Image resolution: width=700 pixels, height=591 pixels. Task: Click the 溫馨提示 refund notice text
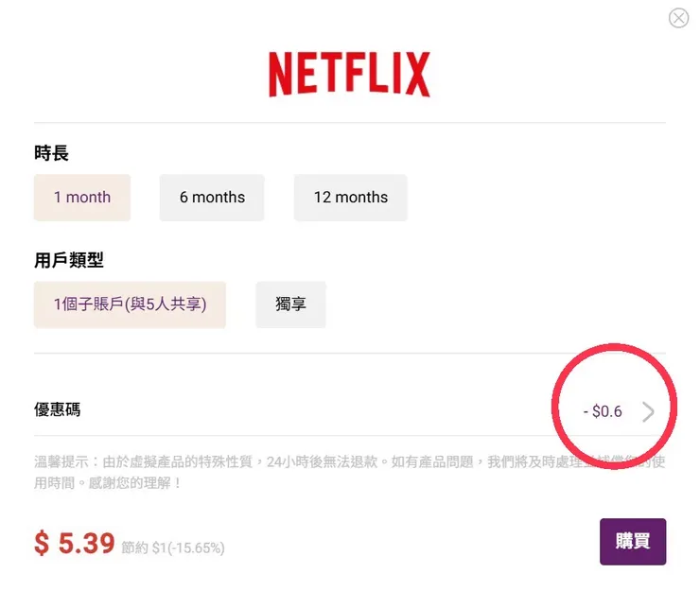350,472
